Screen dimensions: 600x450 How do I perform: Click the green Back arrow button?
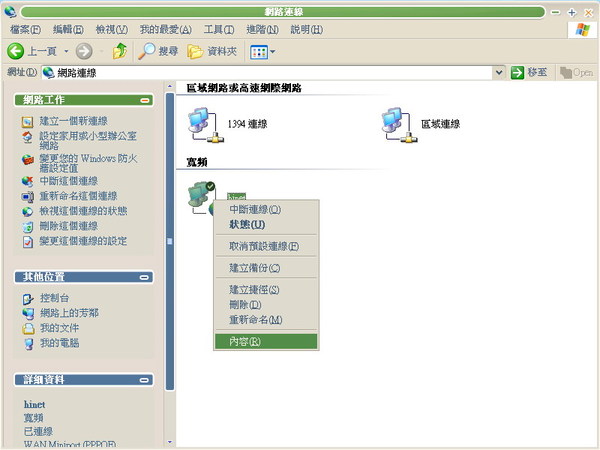pos(16,51)
